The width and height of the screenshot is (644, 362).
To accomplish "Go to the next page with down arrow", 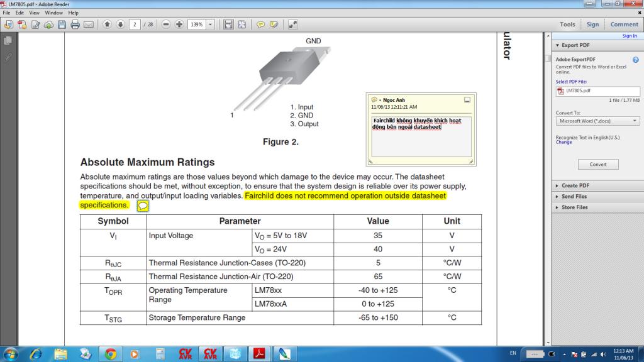I will click(120, 25).
